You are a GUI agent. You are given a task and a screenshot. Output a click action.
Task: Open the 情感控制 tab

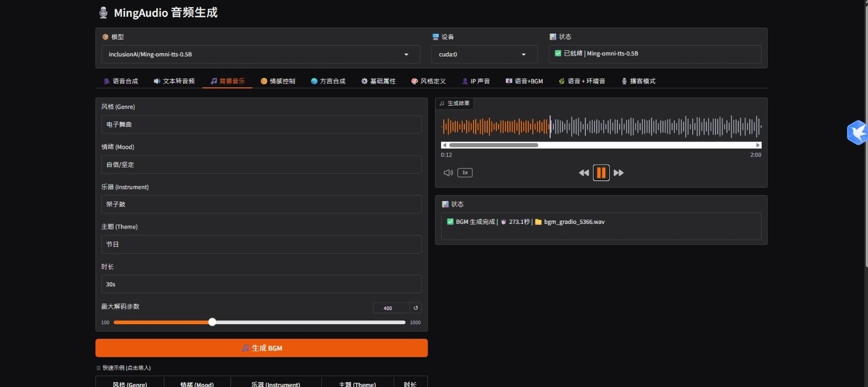pos(278,81)
